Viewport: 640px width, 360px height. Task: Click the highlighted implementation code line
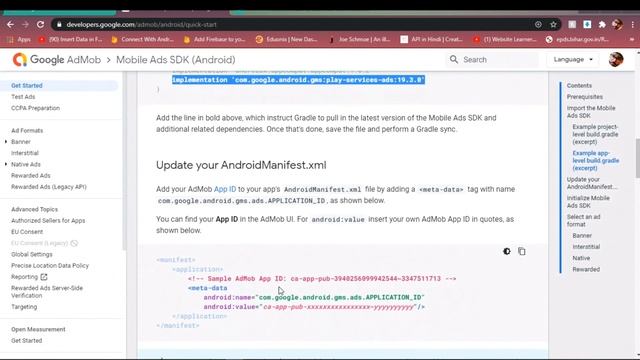[x=298, y=80]
